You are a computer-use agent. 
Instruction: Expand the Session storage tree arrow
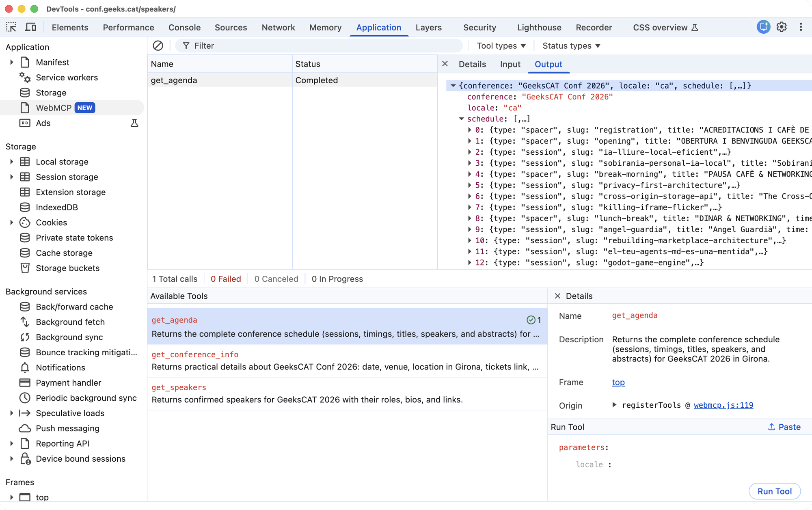click(12, 177)
